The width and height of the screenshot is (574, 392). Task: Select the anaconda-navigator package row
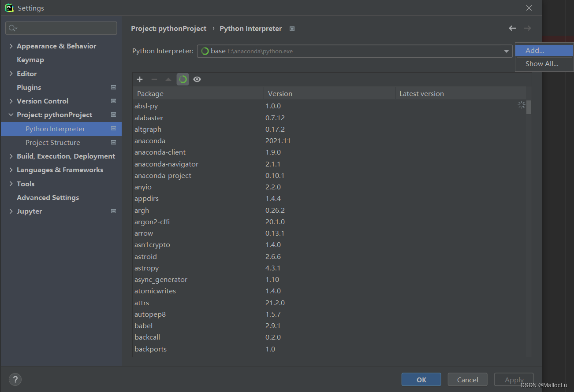coord(329,164)
